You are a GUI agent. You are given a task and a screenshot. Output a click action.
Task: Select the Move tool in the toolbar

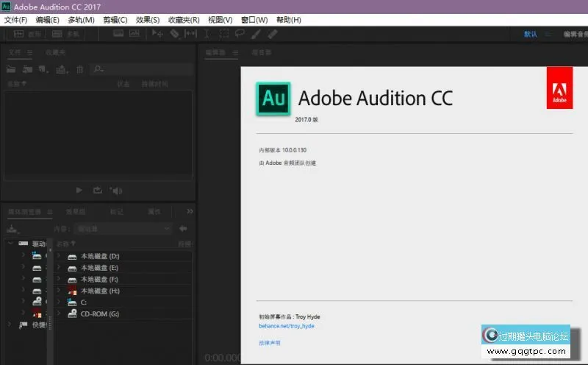[157, 34]
